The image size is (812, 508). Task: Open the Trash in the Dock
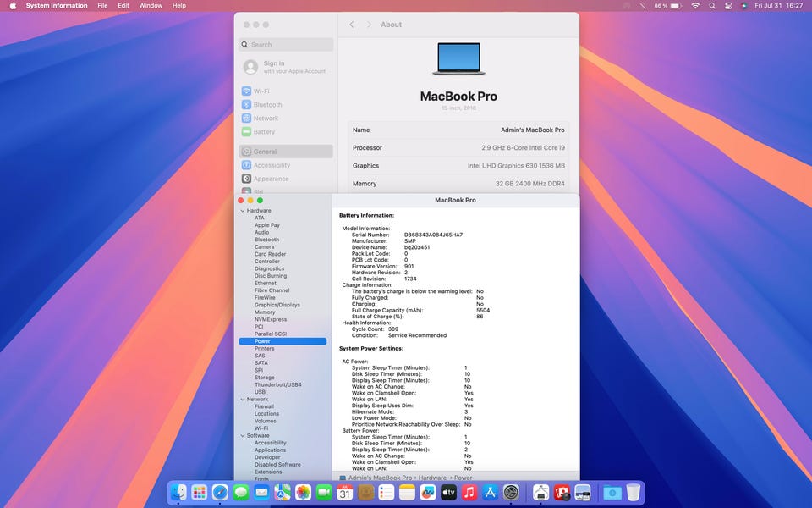tap(633, 492)
